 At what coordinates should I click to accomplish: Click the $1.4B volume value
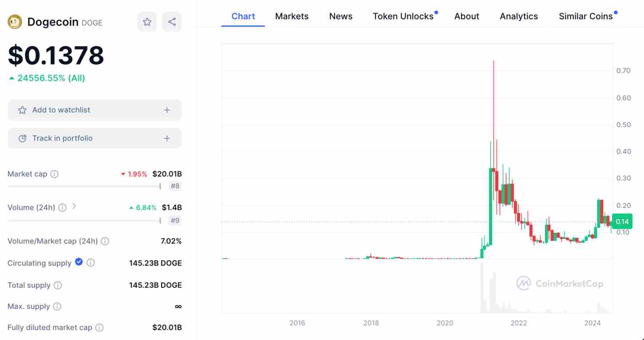pos(172,208)
